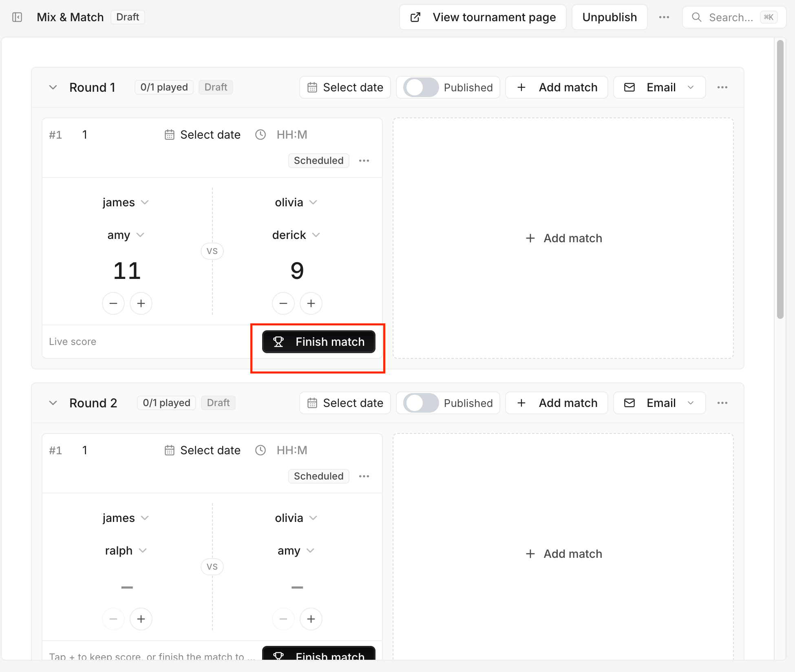The image size is (795, 672).
Task: Focus the Search field
Action: (x=734, y=17)
